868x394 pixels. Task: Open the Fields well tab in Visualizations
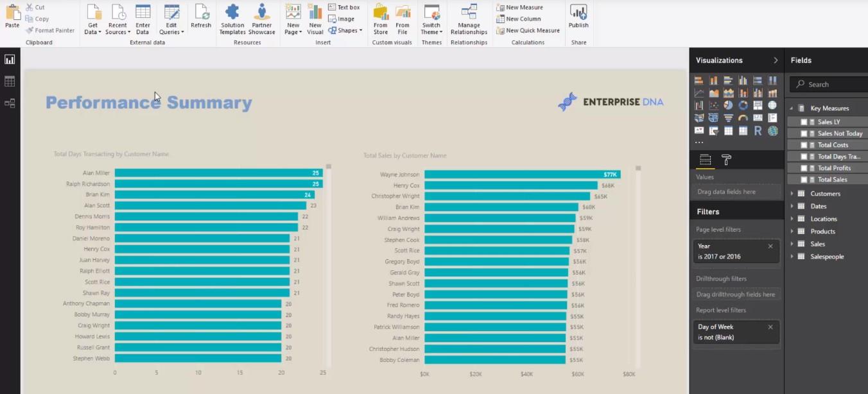click(x=705, y=160)
